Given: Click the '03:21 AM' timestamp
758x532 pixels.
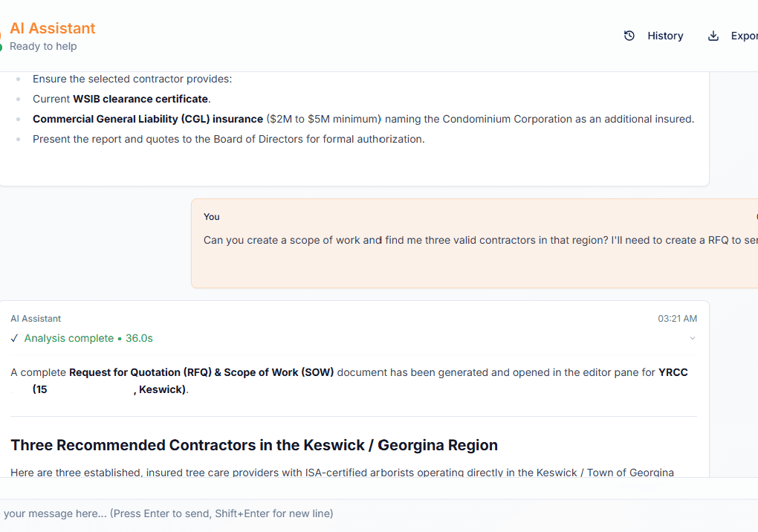Looking at the screenshot, I should tap(677, 319).
